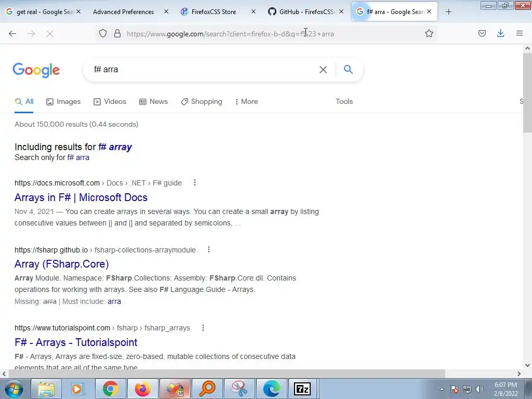532x399 pixels.
Task: Select the Shopping search filter
Action: click(202, 101)
